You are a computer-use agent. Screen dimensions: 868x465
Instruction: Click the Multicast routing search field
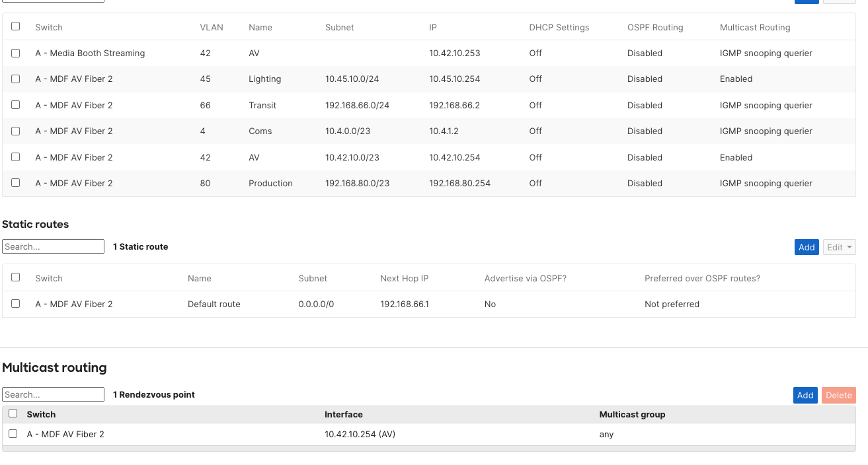(53, 394)
